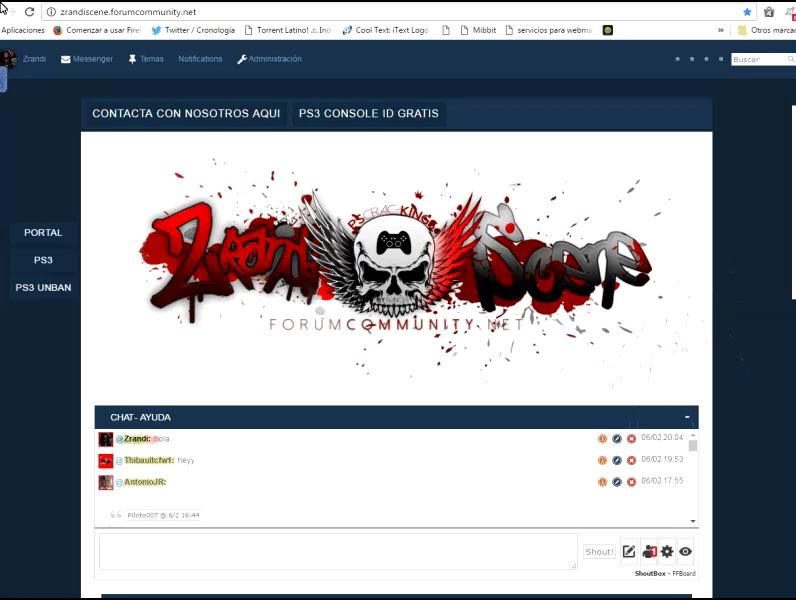Click the orange icon on Zrandi's message
Image resolution: width=796 pixels, height=600 pixels.
pyautogui.click(x=602, y=439)
